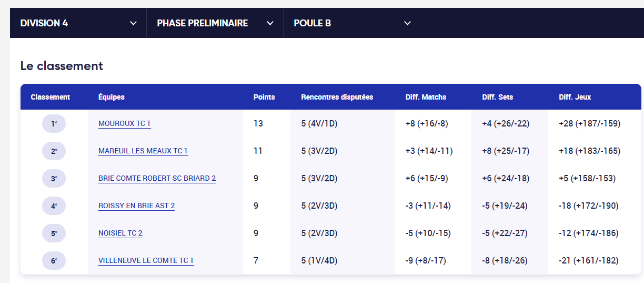The width and height of the screenshot is (644, 283).
Task: Click the 2e ranking badge
Action: 54,151
